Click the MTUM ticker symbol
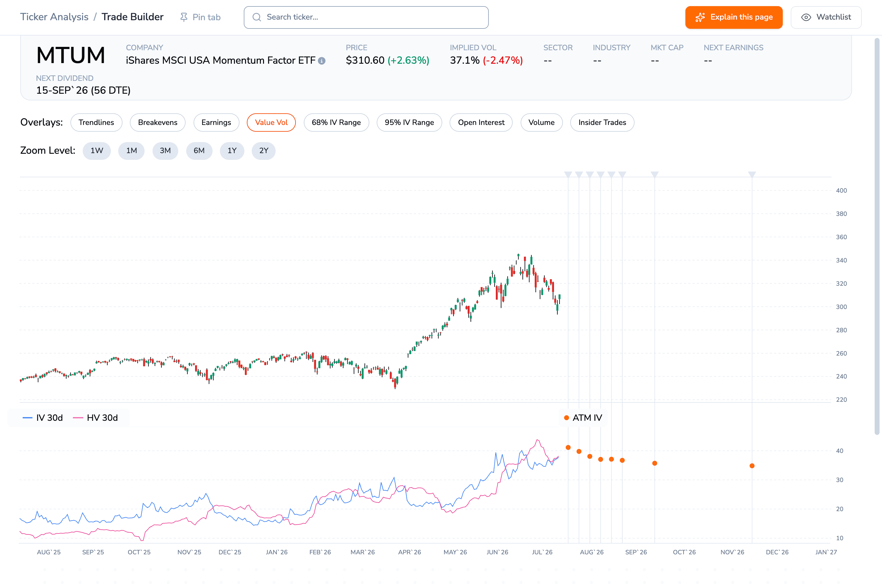The image size is (882, 588). click(x=70, y=55)
